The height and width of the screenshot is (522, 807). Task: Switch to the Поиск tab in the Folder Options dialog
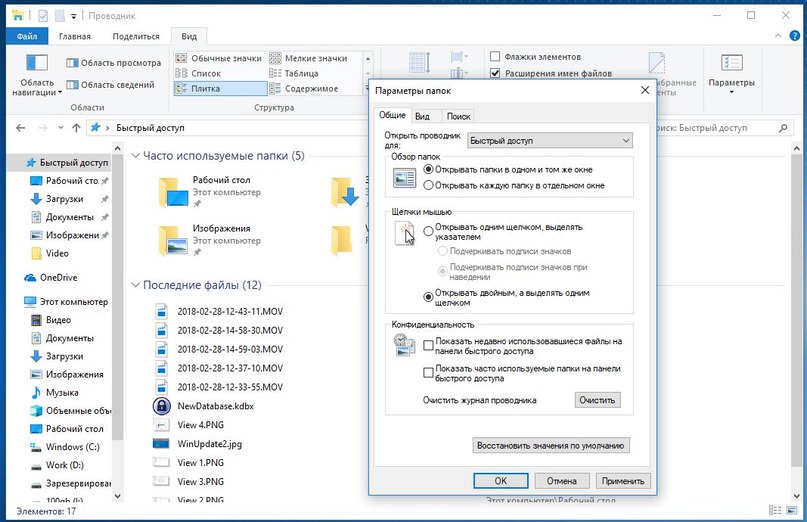[x=458, y=116]
